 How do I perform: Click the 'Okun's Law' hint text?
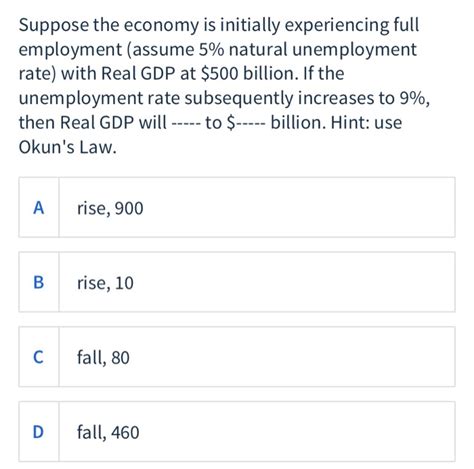(68, 147)
